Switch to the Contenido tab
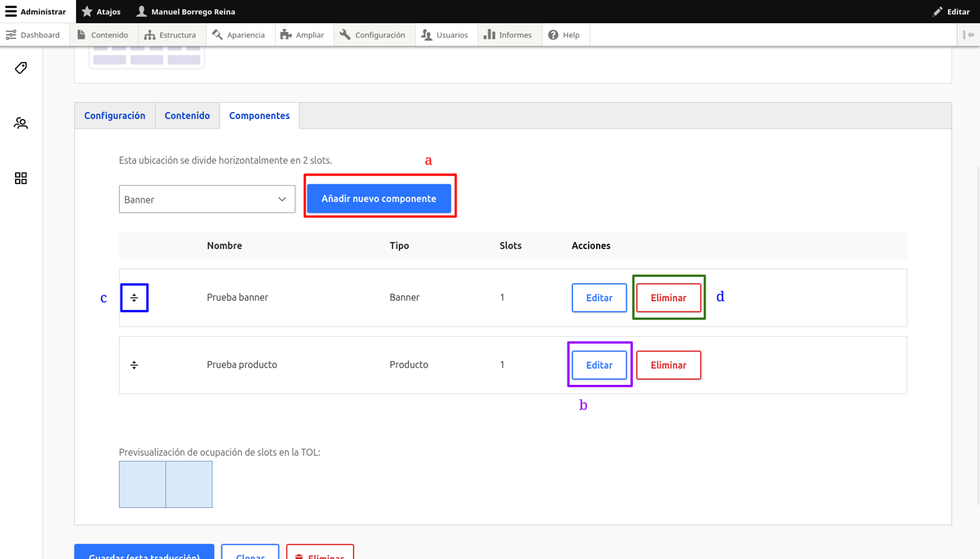Screen dimensions: 980x559 (x=187, y=116)
